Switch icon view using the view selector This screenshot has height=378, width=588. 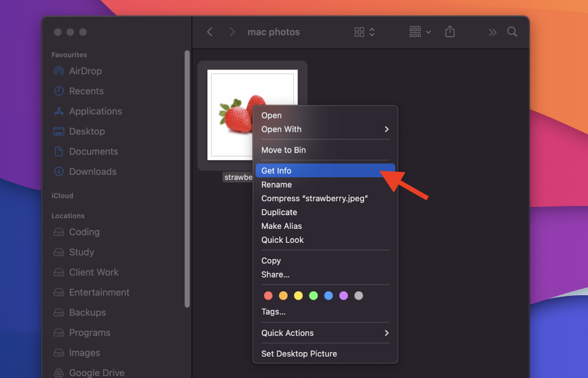[364, 32]
